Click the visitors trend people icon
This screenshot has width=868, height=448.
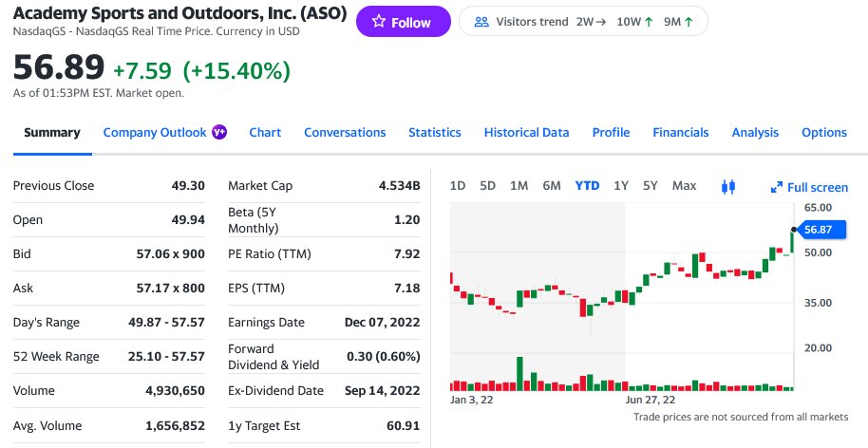482,22
